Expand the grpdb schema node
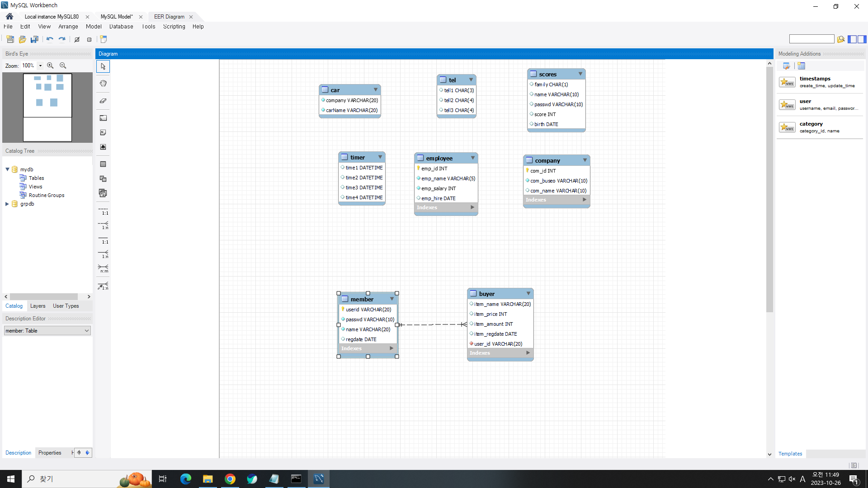 coord(7,204)
